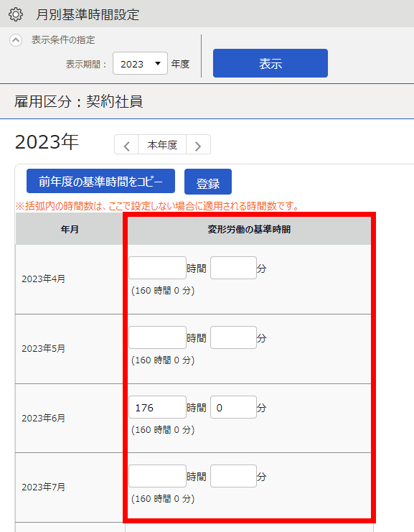414x532 pixels.
Task: Select the 2023年4月 row label
Action: coord(43,279)
